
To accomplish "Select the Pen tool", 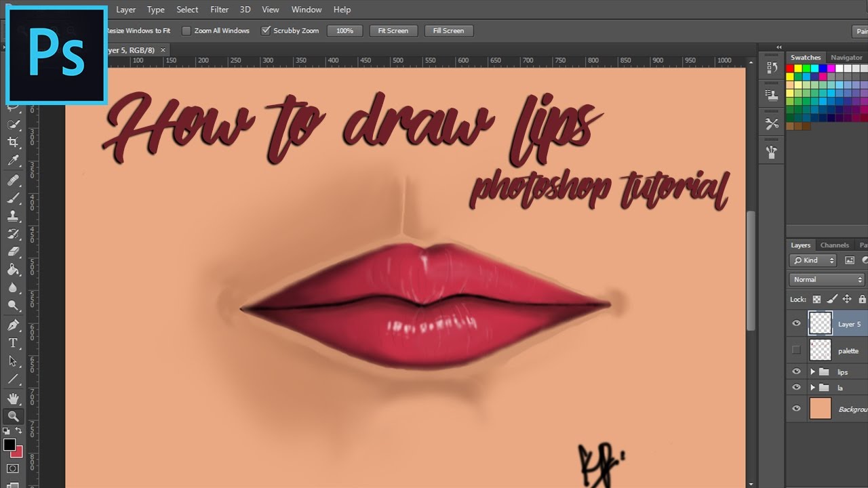I will (x=13, y=325).
